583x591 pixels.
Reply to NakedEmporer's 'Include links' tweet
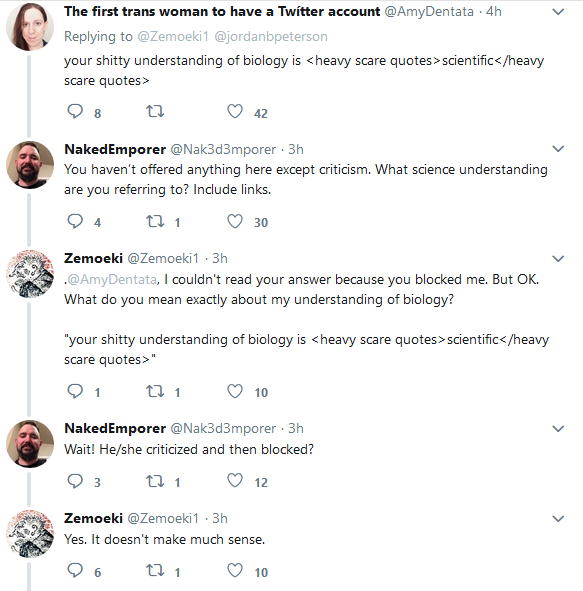(75, 221)
